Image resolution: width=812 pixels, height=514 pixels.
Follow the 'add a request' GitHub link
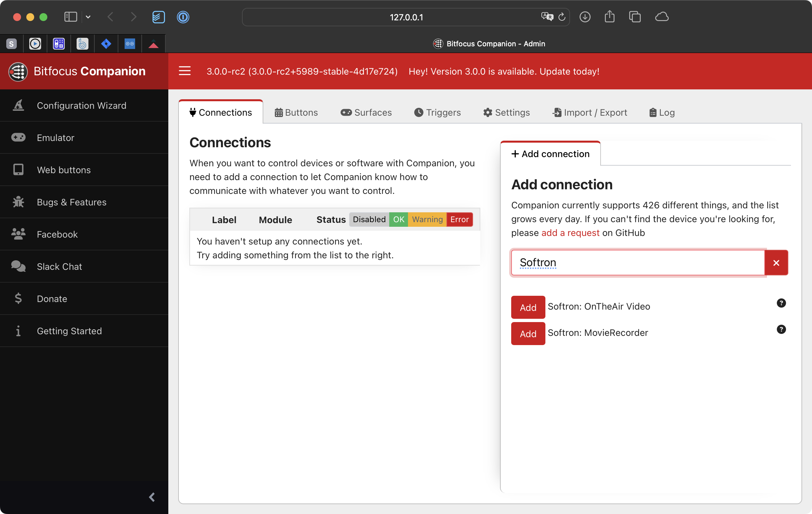[570, 233]
